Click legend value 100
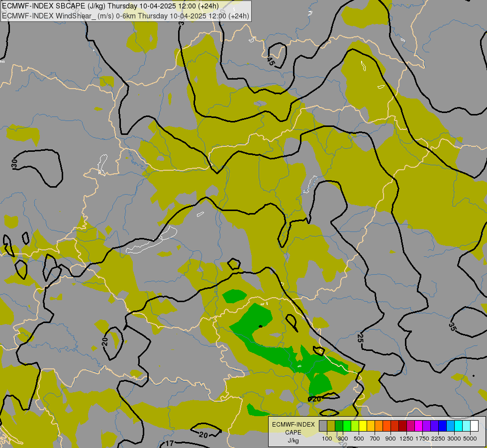Image resolution: width=487 pixels, height=448 pixels. click(x=327, y=439)
